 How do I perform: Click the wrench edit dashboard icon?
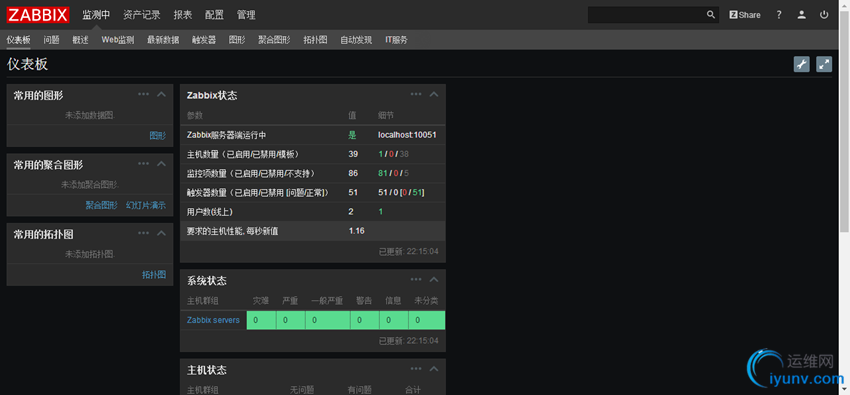(x=801, y=64)
